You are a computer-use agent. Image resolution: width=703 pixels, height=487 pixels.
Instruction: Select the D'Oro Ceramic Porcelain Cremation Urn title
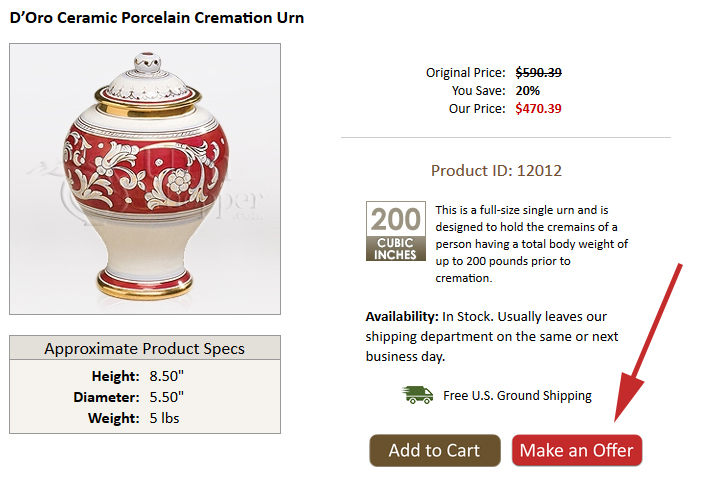click(x=157, y=18)
